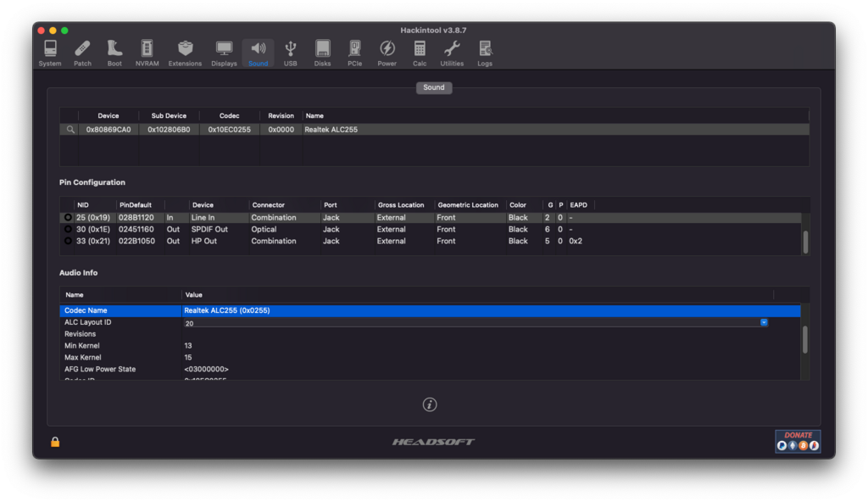The width and height of the screenshot is (868, 502).
Task: Select the Sound tab label
Action: tap(434, 87)
